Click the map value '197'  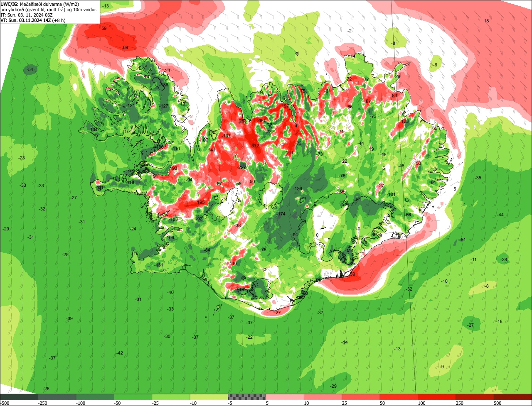pos(286,106)
